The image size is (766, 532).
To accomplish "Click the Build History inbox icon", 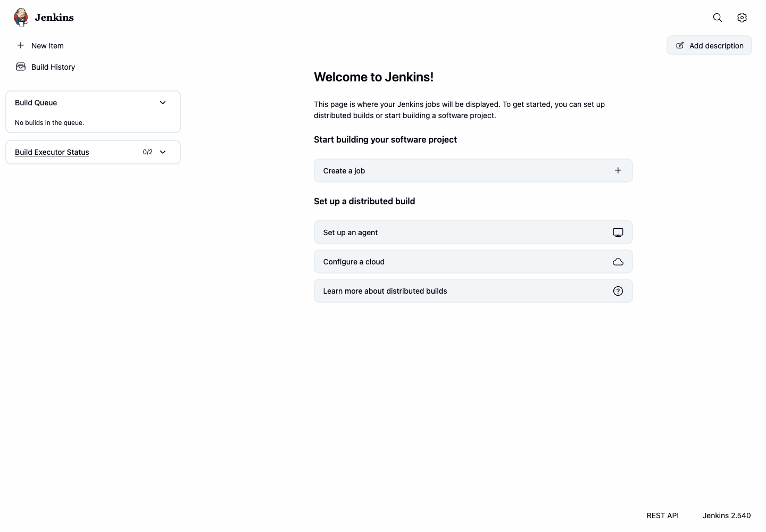I will click(x=21, y=66).
